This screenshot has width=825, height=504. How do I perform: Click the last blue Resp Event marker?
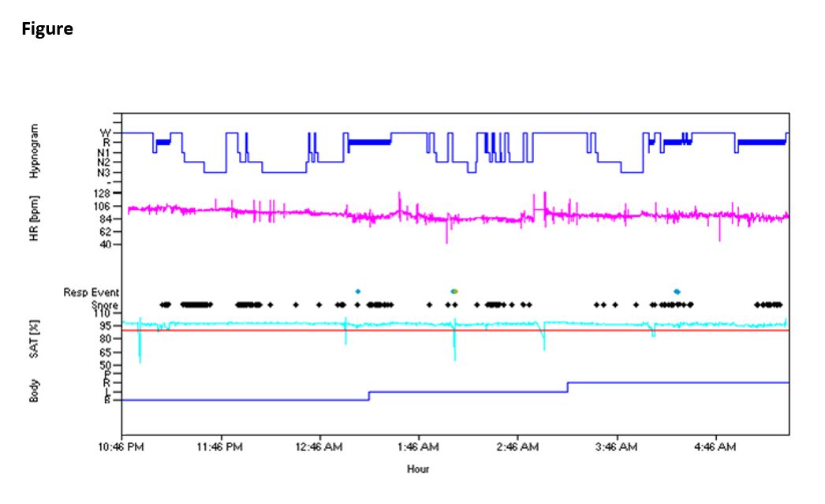677,291
